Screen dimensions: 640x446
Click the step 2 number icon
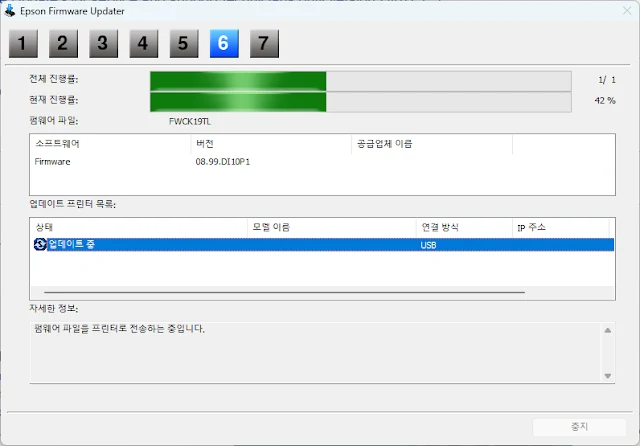[x=63, y=43]
